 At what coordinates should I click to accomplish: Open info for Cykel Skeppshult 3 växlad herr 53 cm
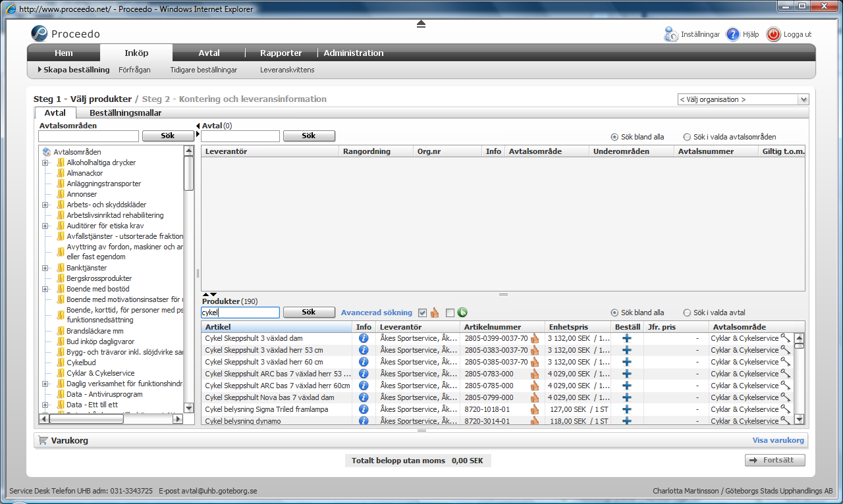pos(364,350)
